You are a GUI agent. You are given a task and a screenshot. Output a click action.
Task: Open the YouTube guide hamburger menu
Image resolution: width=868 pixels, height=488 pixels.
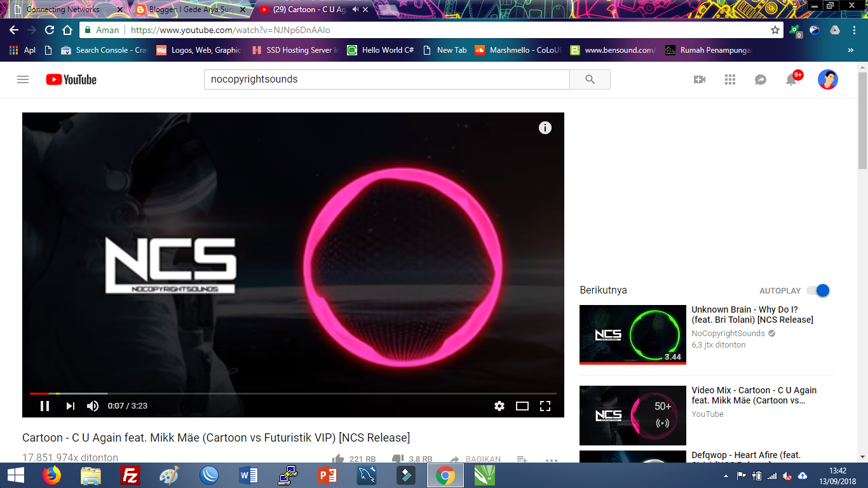pyautogui.click(x=23, y=79)
